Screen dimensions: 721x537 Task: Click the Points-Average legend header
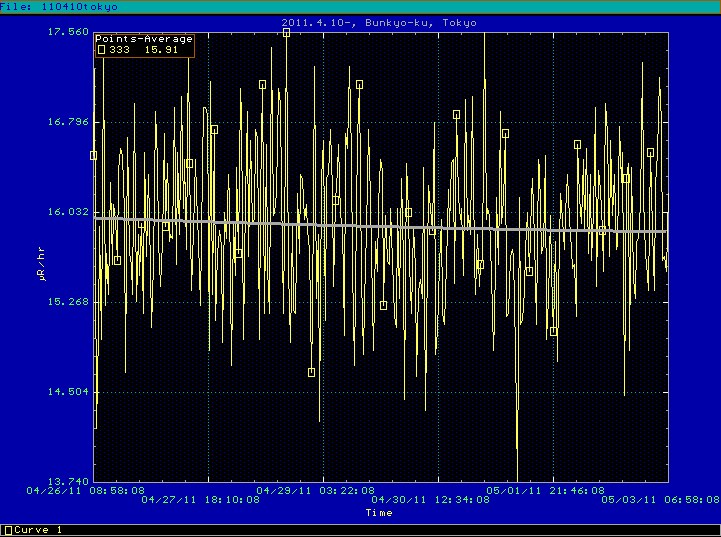coord(144,39)
